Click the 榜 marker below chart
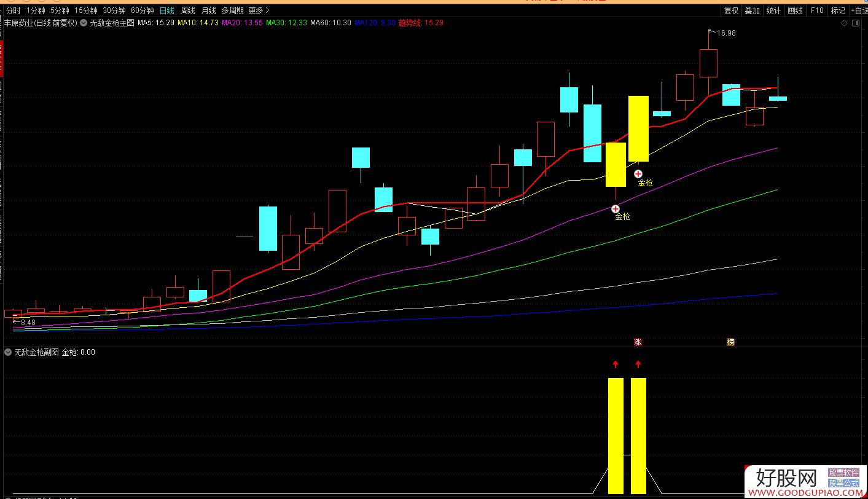This screenshot has height=499, width=868. tap(730, 342)
